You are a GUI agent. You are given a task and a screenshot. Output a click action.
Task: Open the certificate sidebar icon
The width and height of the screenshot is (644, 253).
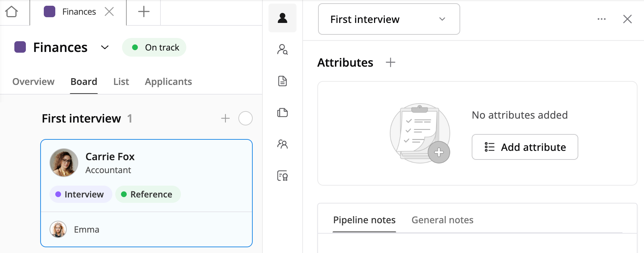[283, 176]
